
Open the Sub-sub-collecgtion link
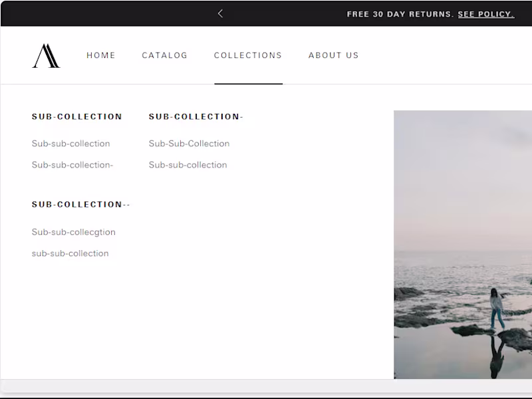click(x=73, y=232)
